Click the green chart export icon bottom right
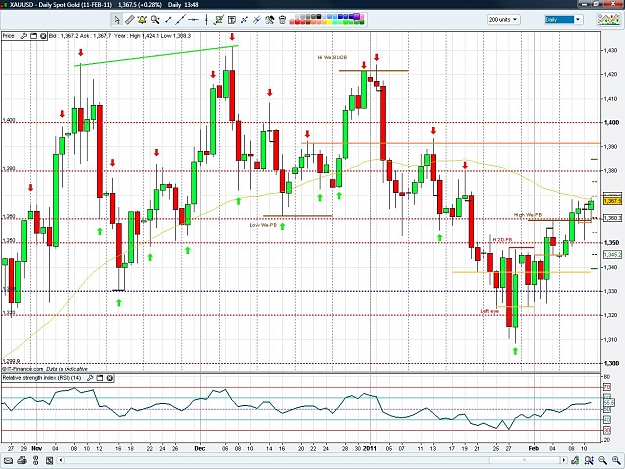This screenshot has width=625, height=469. (575, 461)
